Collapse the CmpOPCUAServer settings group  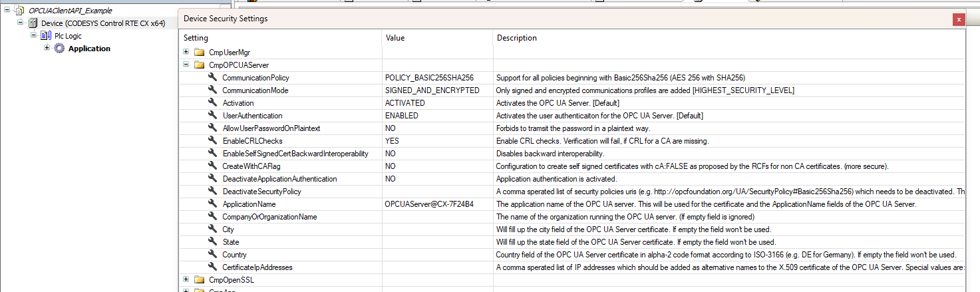tap(186, 65)
